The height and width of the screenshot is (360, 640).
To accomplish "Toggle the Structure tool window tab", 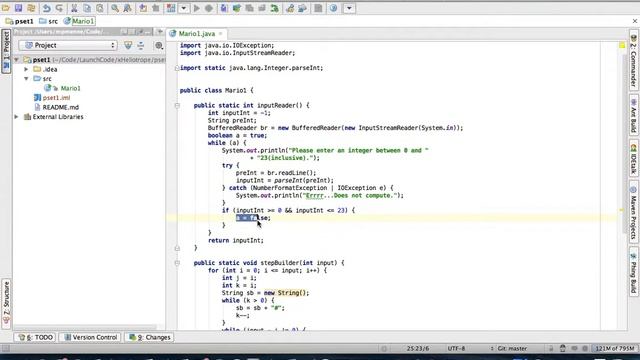I will click(6, 303).
